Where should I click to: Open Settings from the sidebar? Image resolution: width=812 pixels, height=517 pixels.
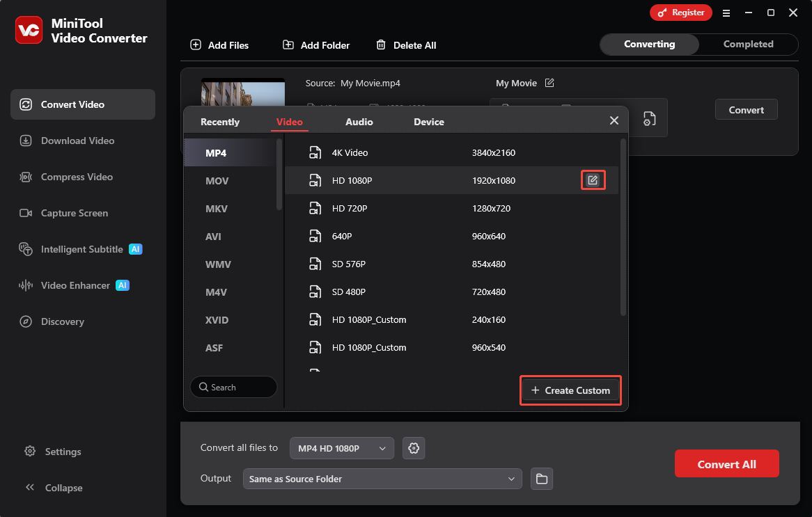pos(53,452)
